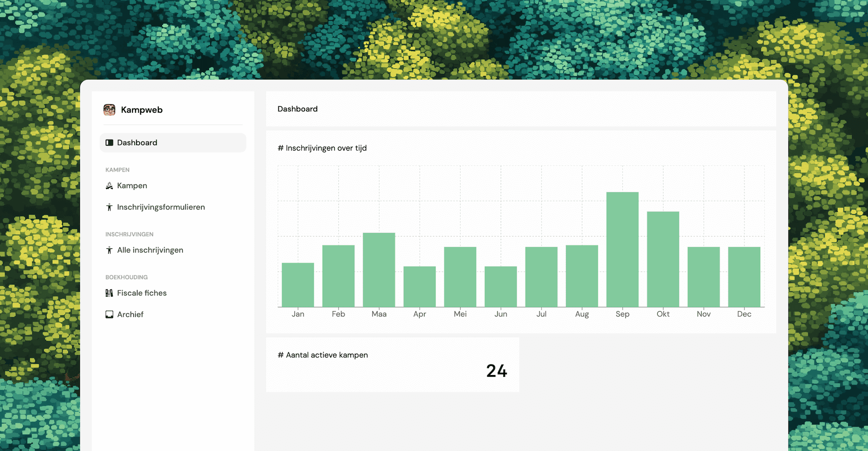The image size is (868, 451).
Task: Open the Fiscale fiches section
Action: (x=142, y=293)
